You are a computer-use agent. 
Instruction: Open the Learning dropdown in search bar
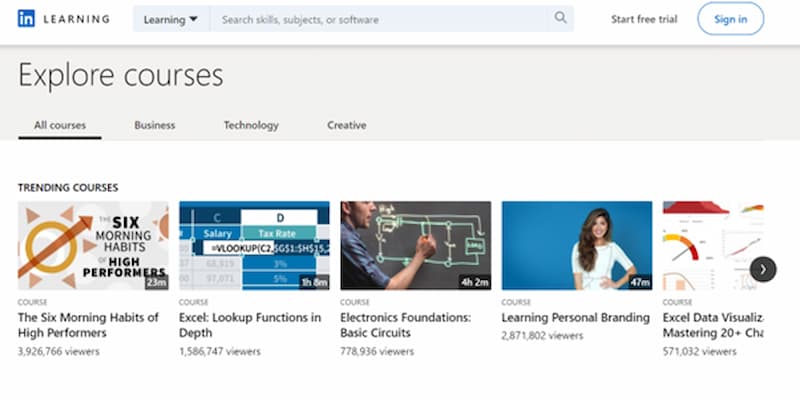pyautogui.click(x=171, y=19)
